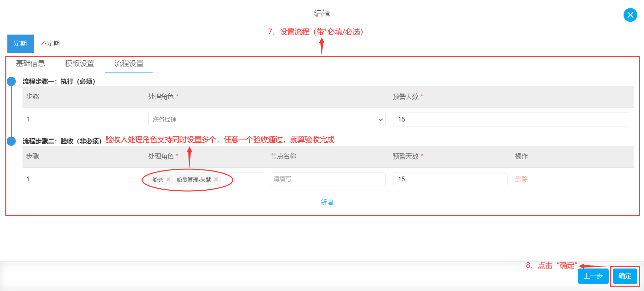Screen dimensions: 644x291
Task: Click the 编辑 dialog title
Action: (322, 13)
